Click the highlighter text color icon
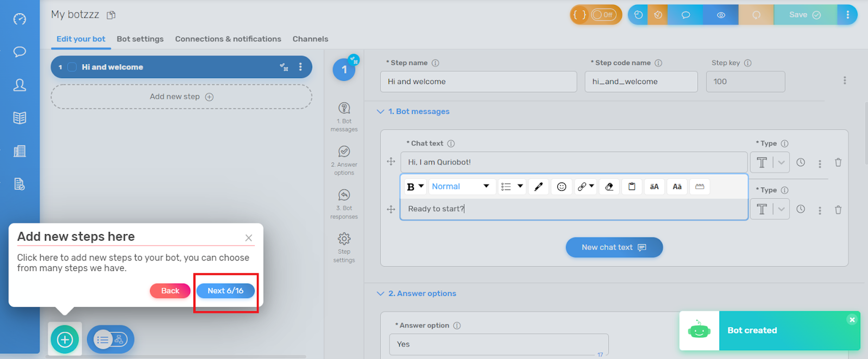The image size is (868, 359). tap(538, 187)
